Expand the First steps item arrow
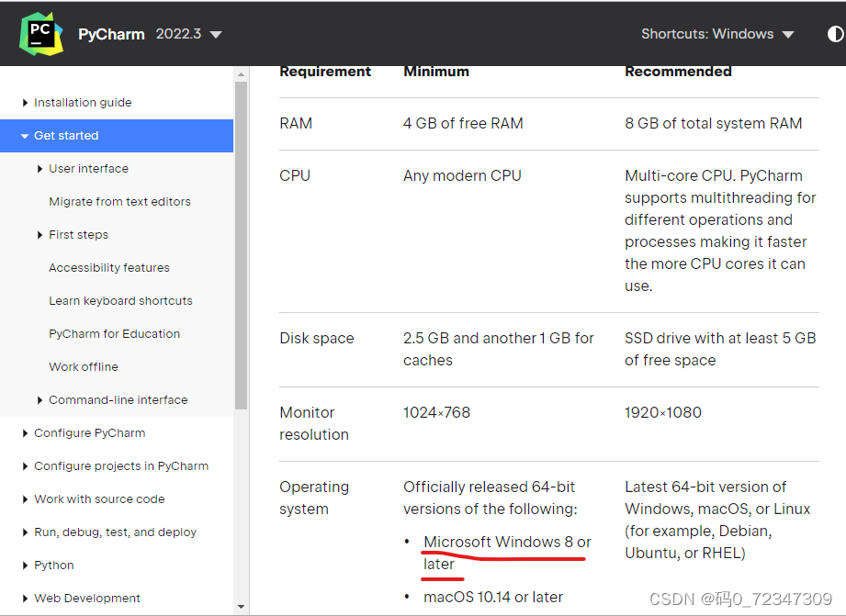The height and width of the screenshot is (616, 846). 39,235
